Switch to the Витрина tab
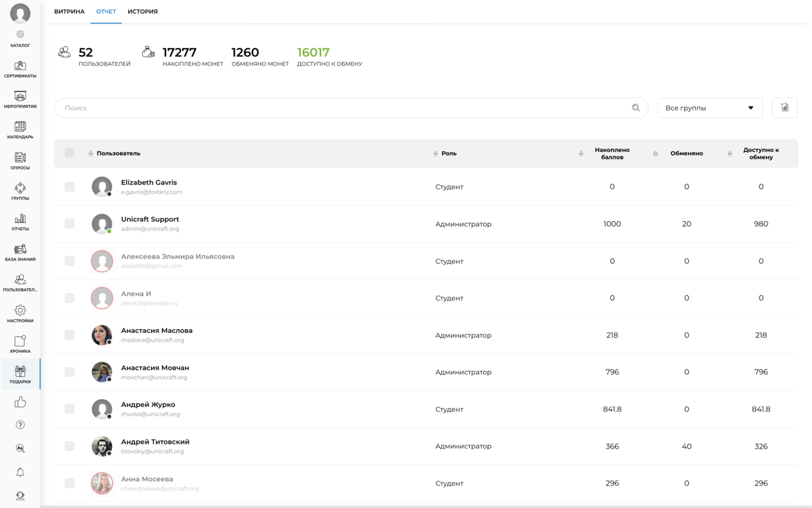This screenshot has width=812, height=508. click(x=69, y=11)
